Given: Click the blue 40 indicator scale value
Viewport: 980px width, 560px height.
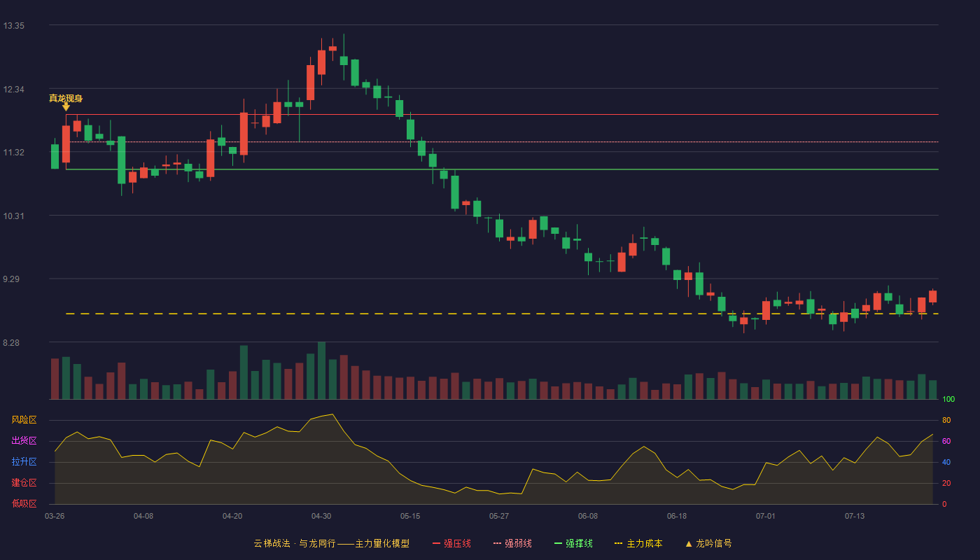Looking at the screenshot, I should click(946, 462).
